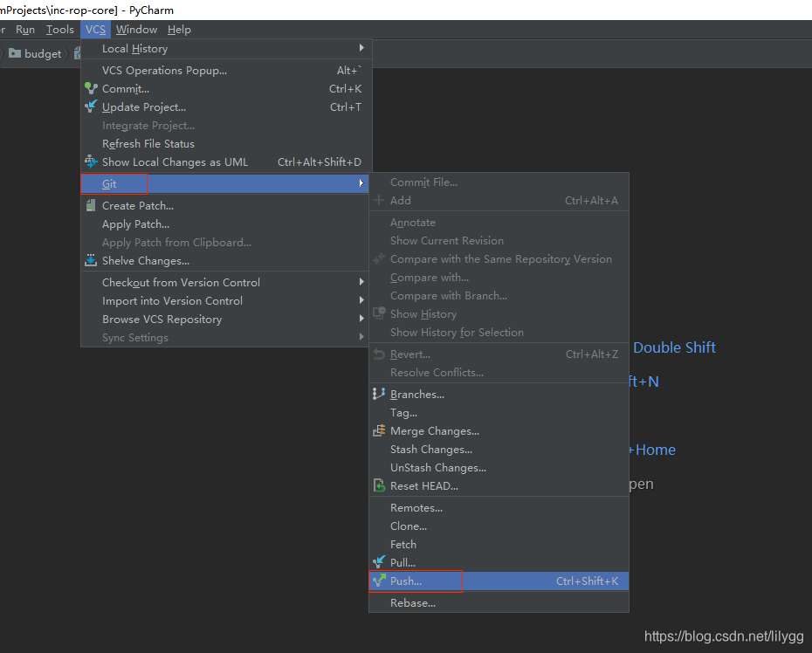Select the Git menu entry

click(x=224, y=184)
